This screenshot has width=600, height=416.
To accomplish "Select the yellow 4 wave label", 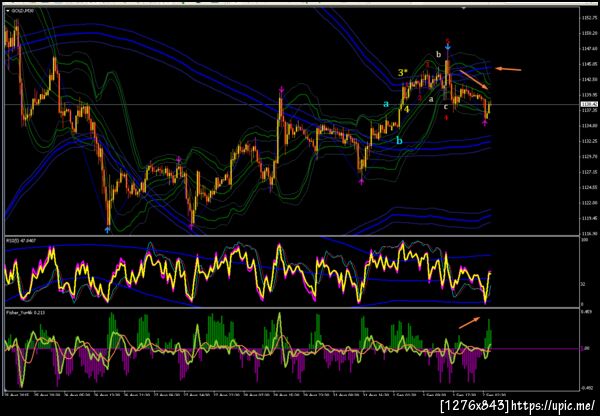I will (406, 109).
